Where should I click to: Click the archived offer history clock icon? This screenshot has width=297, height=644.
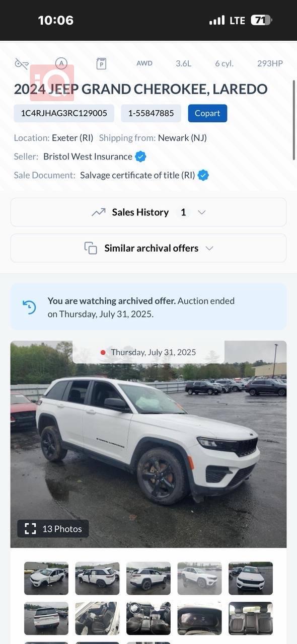point(30,307)
